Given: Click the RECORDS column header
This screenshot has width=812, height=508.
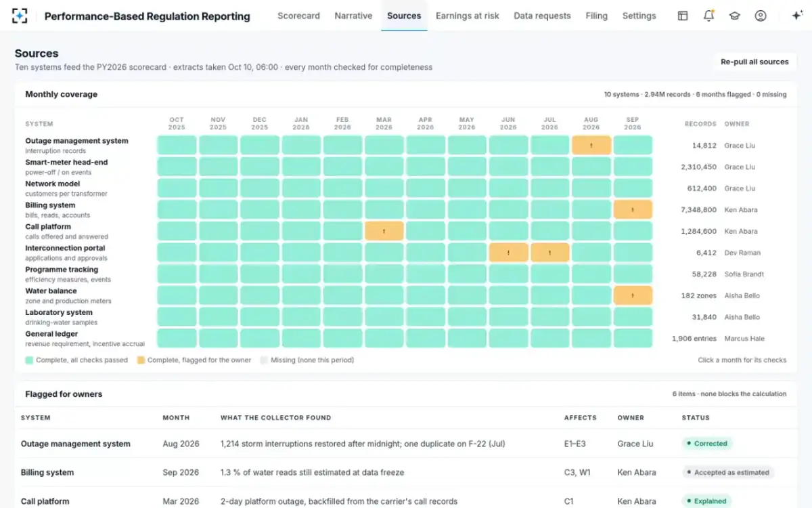Looking at the screenshot, I should click(700, 124).
